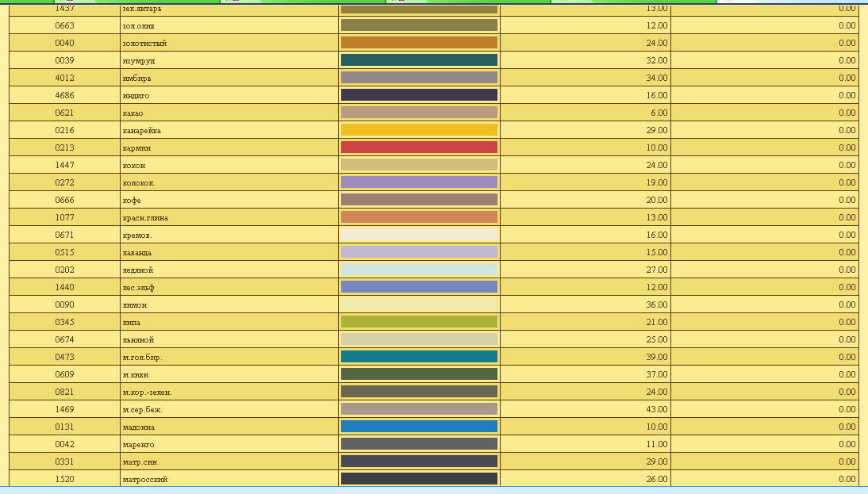Select the маренго gray swatch
The width and height of the screenshot is (868, 494).
click(x=419, y=444)
